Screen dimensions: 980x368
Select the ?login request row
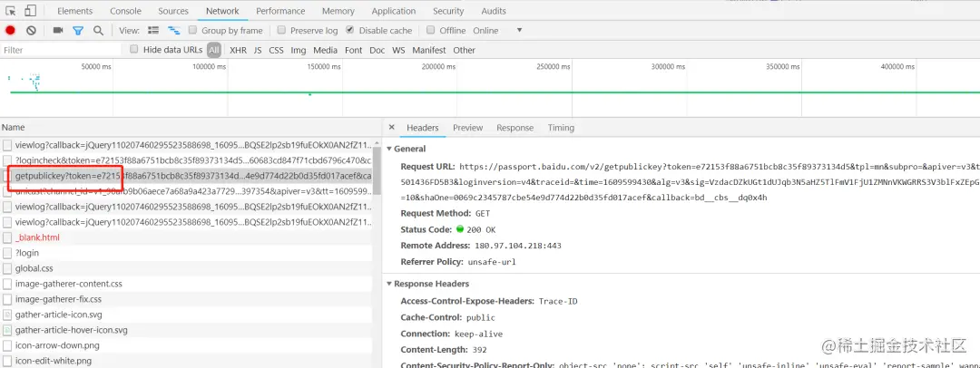[186, 253]
